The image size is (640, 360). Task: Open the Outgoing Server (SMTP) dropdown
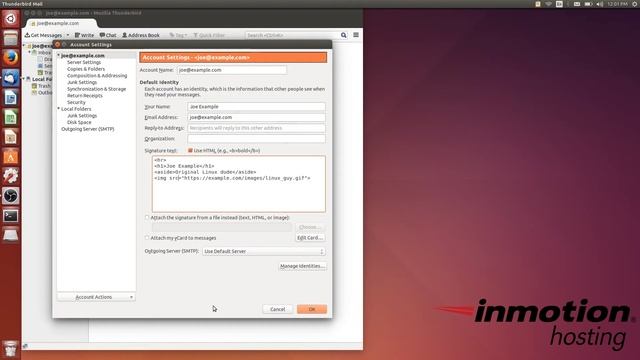click(x=264, y=251)
